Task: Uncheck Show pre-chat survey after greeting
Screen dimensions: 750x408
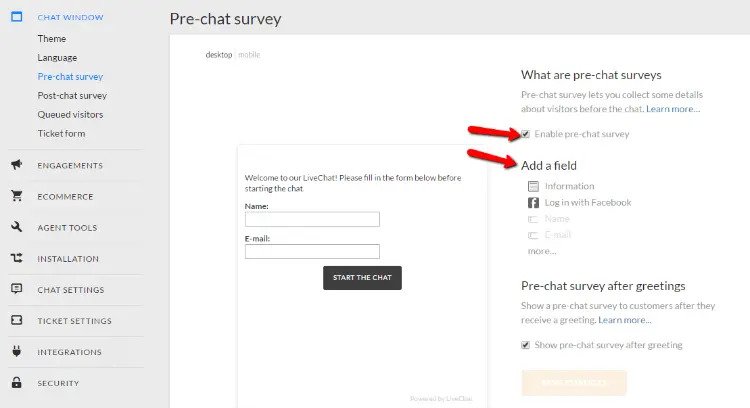Action: [526, 345]
